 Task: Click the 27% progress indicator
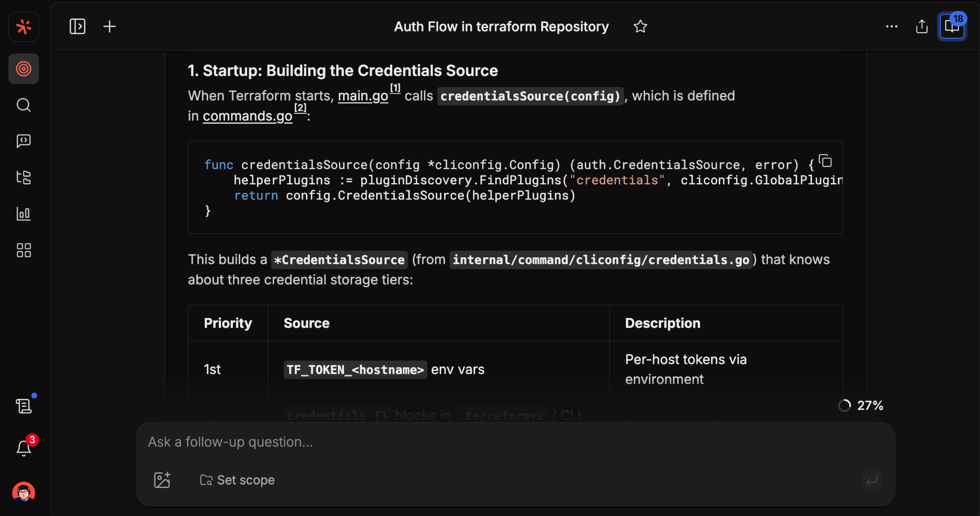861,406
